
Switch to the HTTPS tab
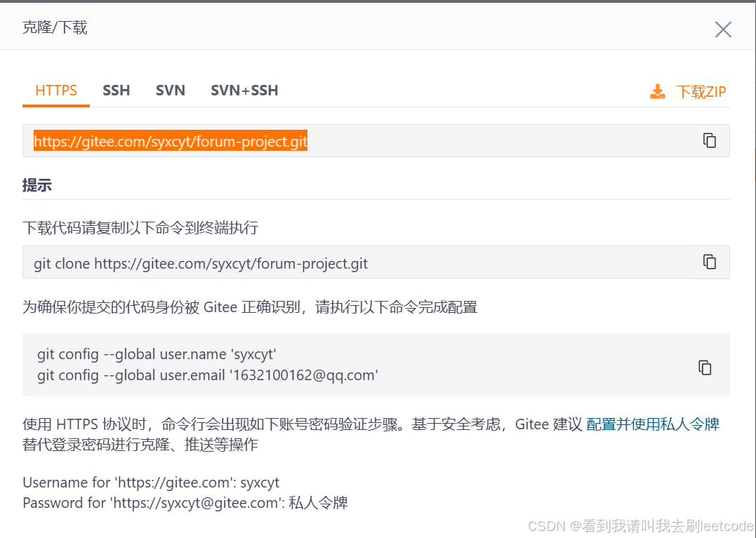pyautogui.click(x=56, y=90)
